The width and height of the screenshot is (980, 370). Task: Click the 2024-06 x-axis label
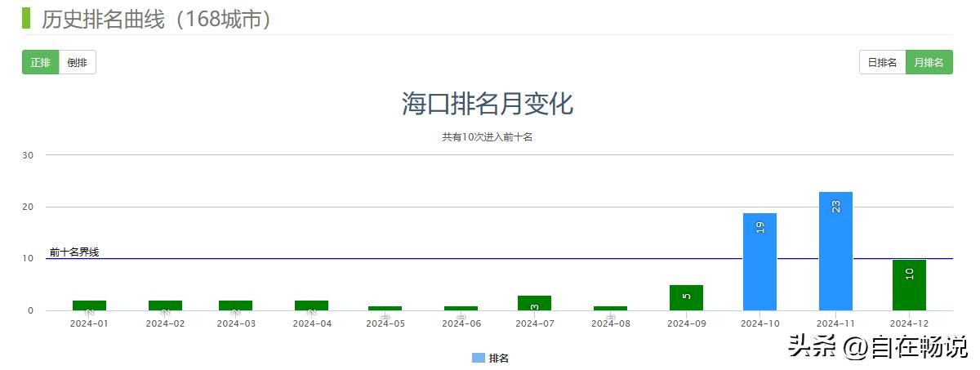(x=461, y=323)
